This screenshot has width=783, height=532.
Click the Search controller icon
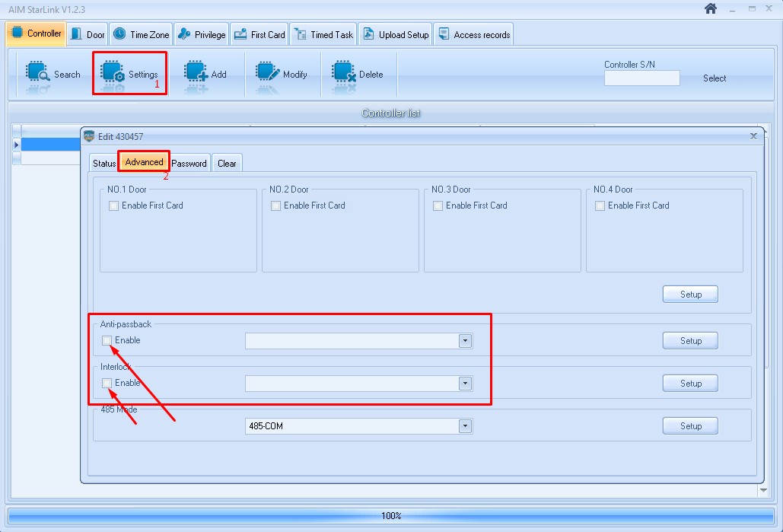tap(37, 72)
